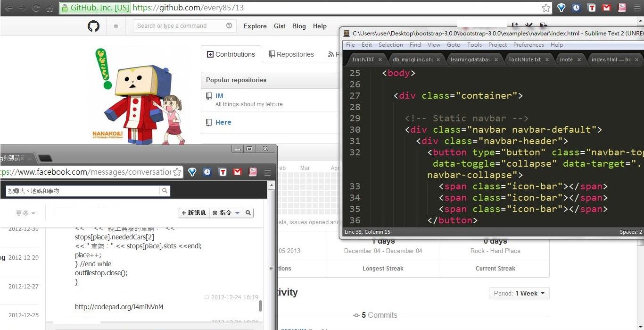
Task: Click the Sublime Text title bar icon
Action: (347, 33)
